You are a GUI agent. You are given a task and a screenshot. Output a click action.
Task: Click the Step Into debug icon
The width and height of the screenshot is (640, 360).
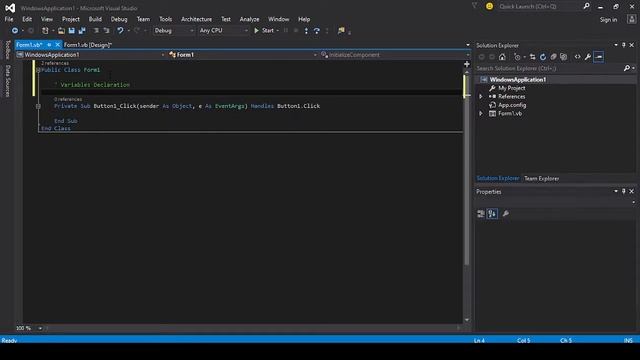(x=306, y=31)
